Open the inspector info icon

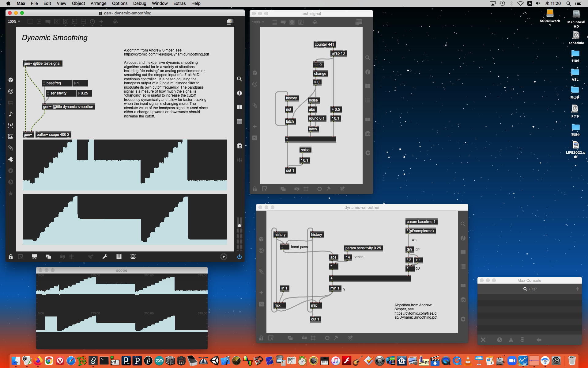click(239, 93)
